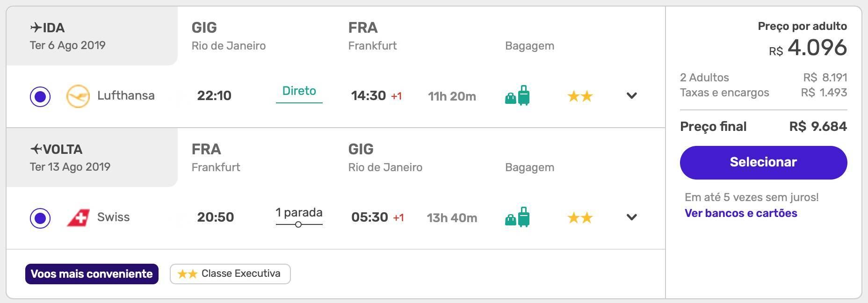This screenshot has width=868, height=303.
Task: Click the Preço final R$ 9.684 amount
Action: click(818, 127)
